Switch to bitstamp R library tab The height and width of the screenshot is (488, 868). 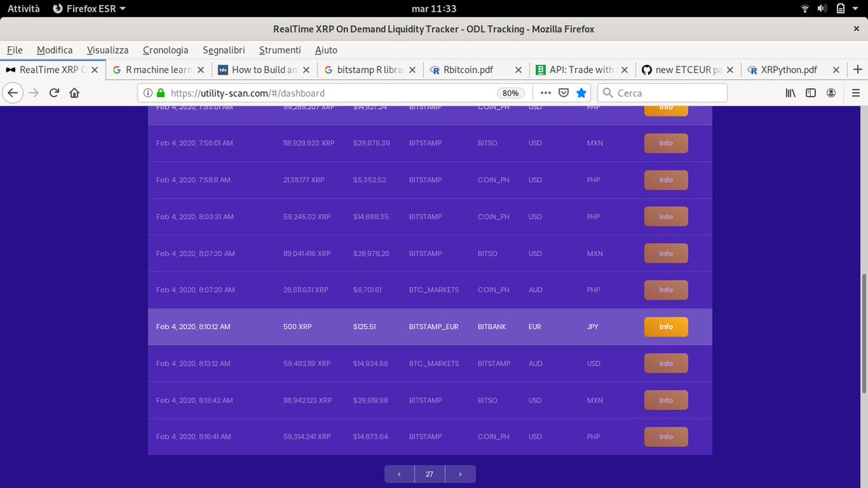[369, 70]
